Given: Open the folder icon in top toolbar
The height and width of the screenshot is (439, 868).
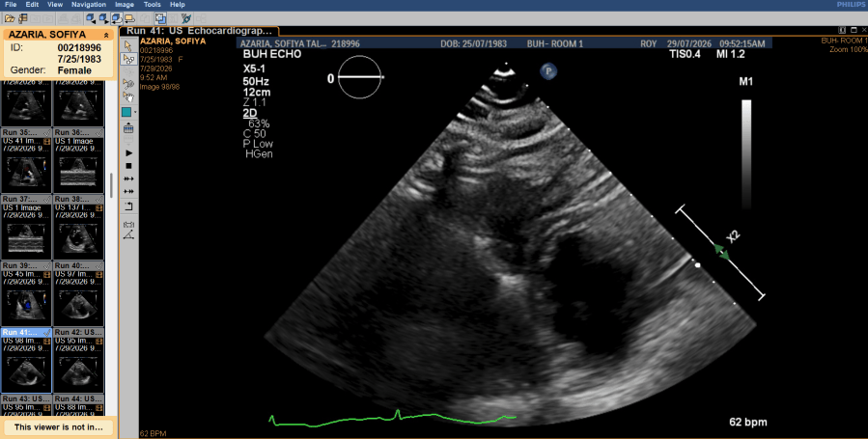Looking at the screenshot, I should click(10, 18).
